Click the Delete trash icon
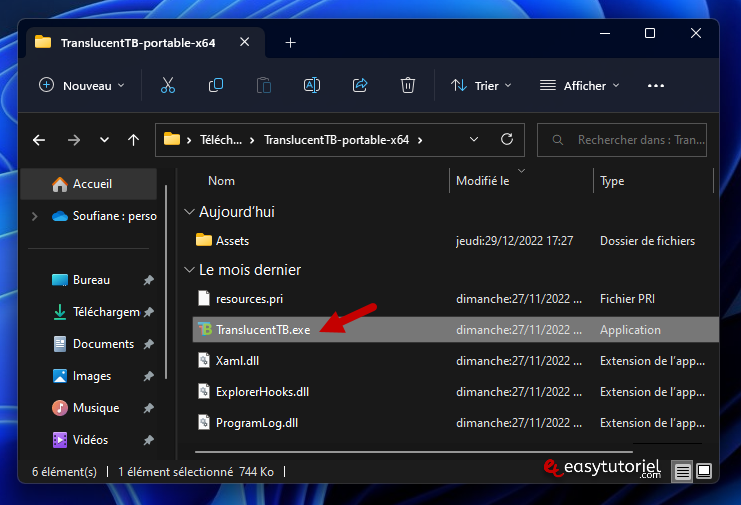Viewport: 741px width, 505px height. (x=408, y=86)
